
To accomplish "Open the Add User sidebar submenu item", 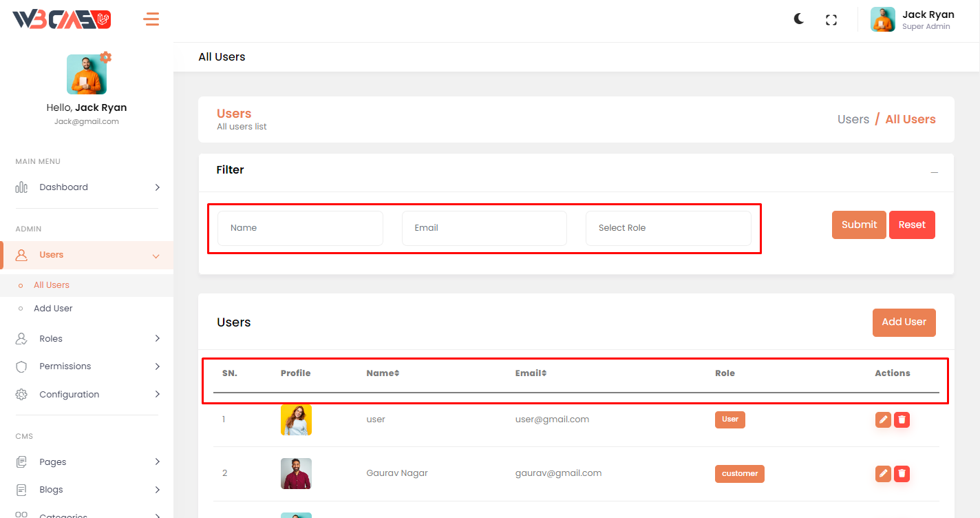I will (53, 309).
